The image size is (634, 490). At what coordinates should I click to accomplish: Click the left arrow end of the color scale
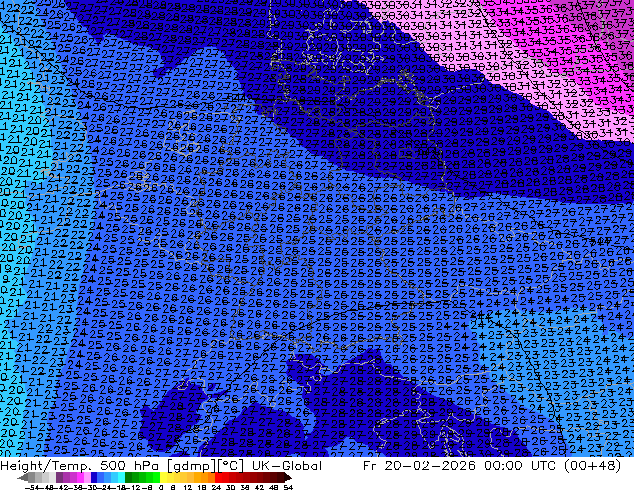pos(22,477)
